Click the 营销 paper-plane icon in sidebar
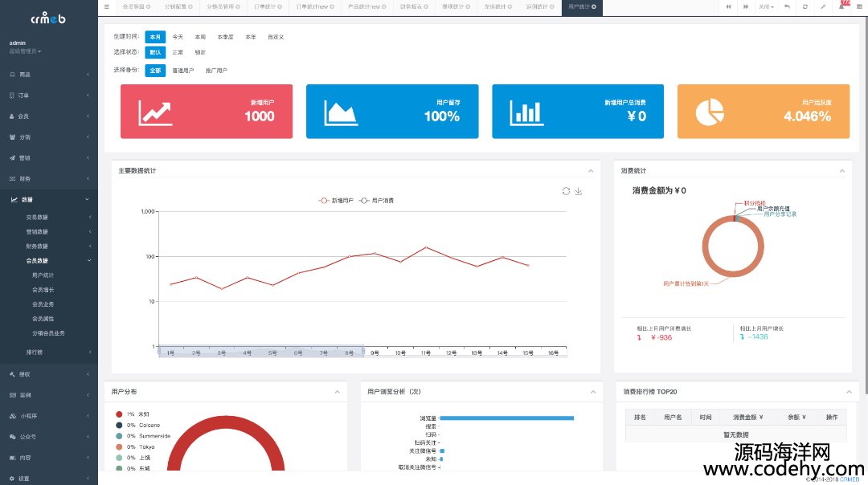The image size is (868, 485). click(12, 157)
